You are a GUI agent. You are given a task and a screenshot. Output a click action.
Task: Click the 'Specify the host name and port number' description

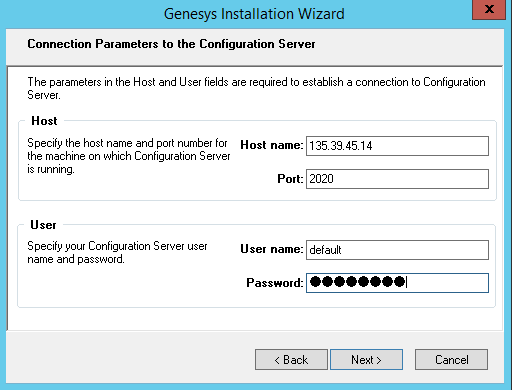129,156
